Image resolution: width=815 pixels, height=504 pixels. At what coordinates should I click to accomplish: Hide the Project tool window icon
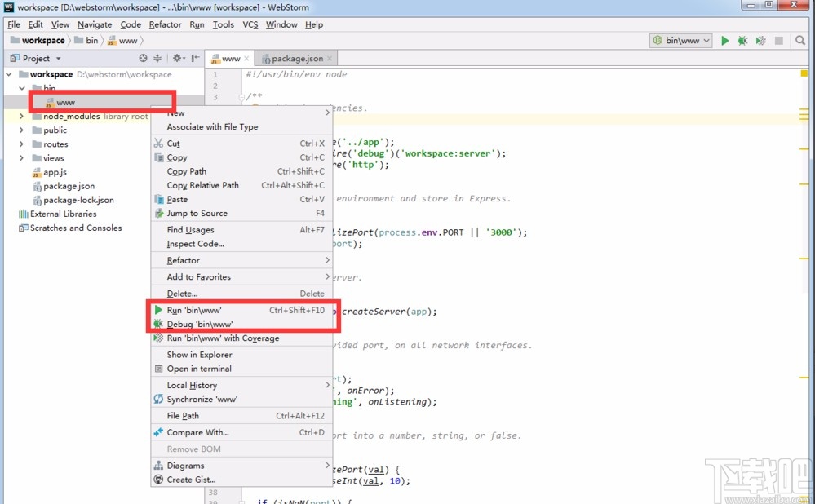pyautogui.click(x=195, y=58)
